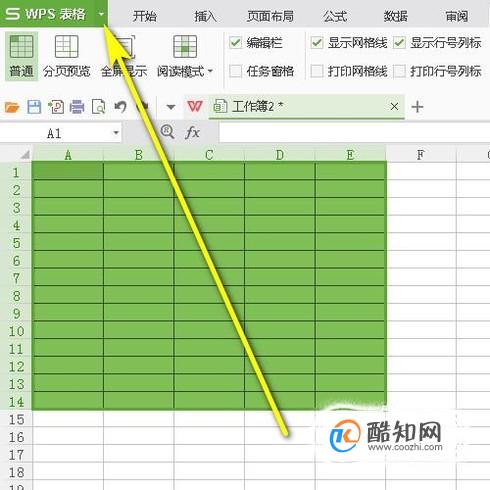The width and height of the screenshot is (490, 490).
Task: Save workbook with the floppy disk icon
Action: click(34, 107)
